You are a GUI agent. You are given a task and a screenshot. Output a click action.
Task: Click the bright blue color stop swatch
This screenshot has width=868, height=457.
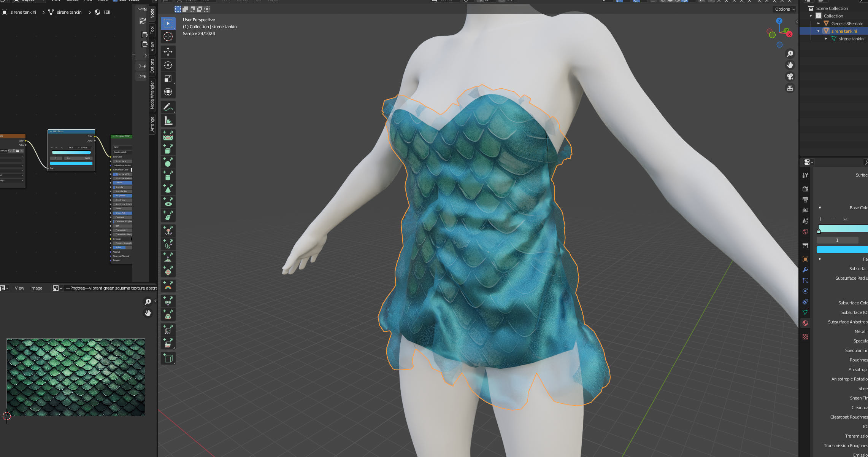tap(842, 250)
